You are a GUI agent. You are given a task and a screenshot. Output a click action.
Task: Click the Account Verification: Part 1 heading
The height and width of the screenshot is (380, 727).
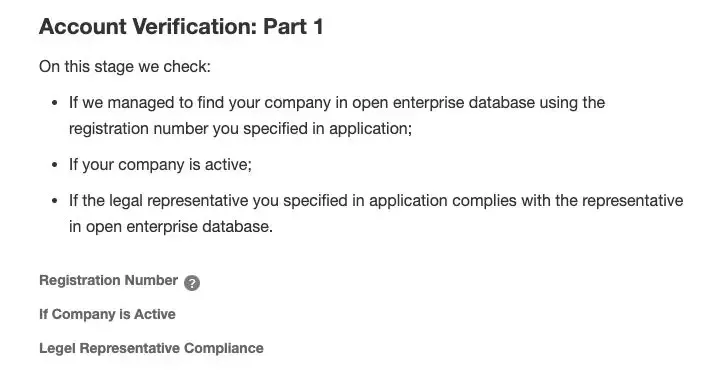181,26
